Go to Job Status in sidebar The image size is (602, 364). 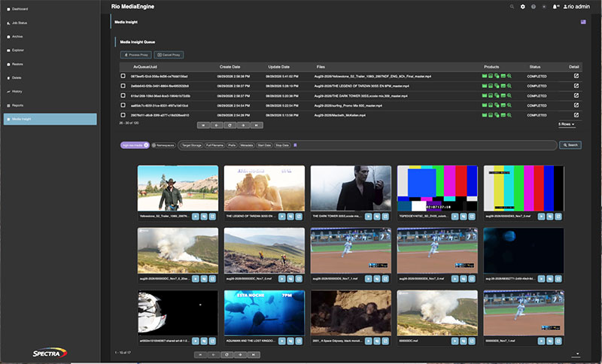(x=20, y=23)
